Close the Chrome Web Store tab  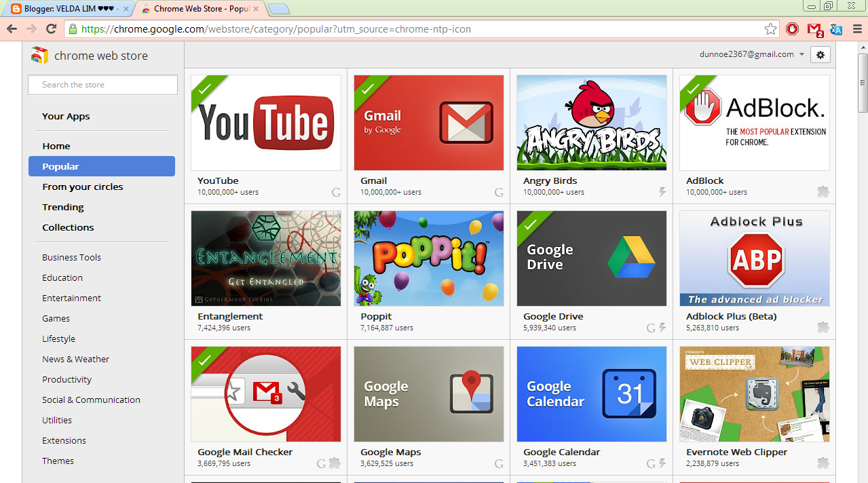[257, 9]
